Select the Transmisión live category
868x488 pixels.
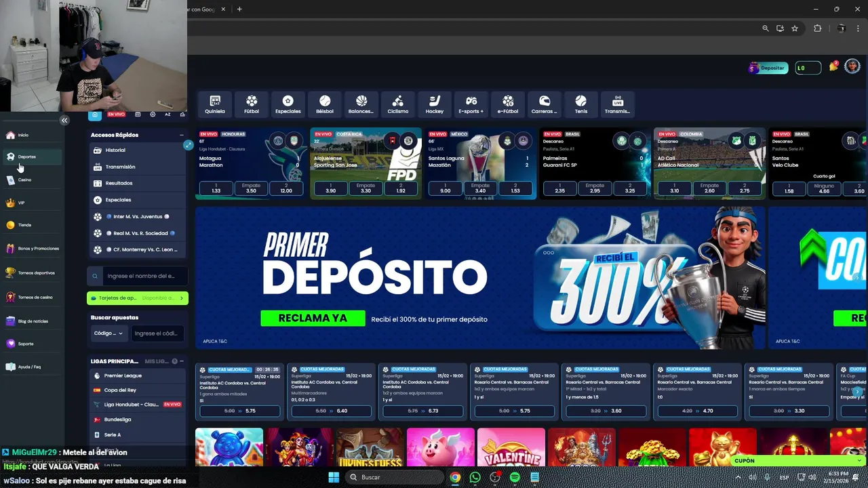[x=618, y=104]
